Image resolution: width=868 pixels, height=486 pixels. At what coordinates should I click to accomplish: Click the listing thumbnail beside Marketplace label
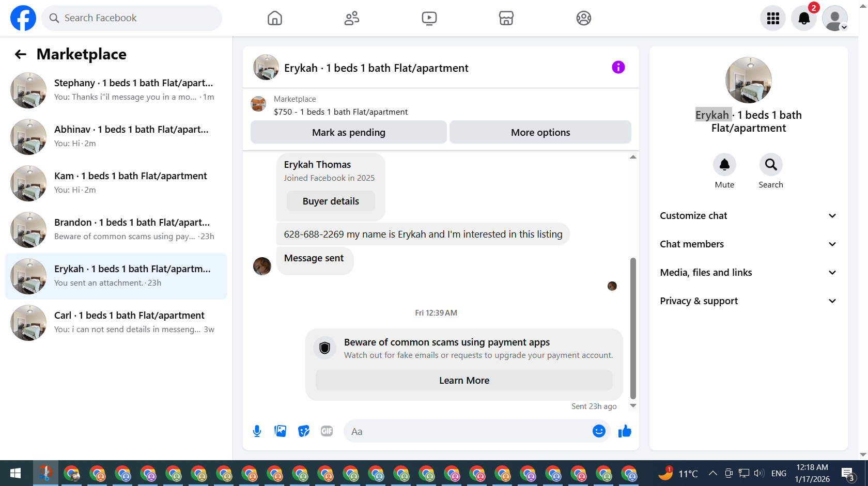coord(258,104)
